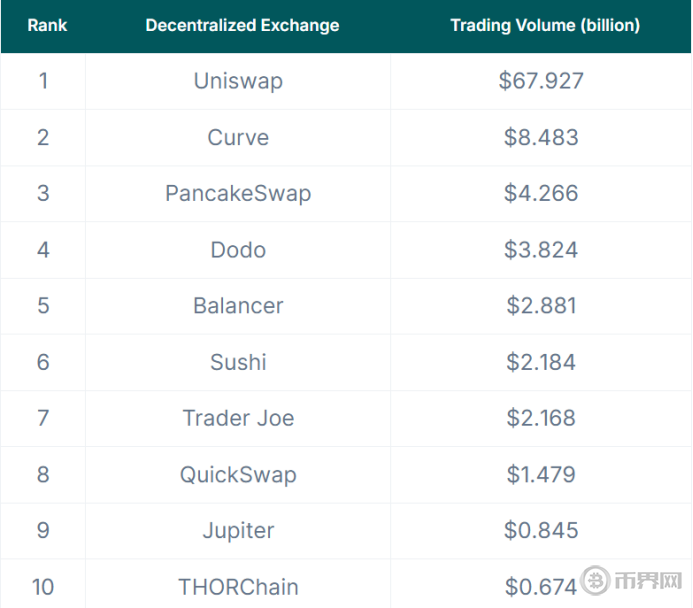
Task: Click the THORChain exchange entry
Action: click(x=238, y=586)
